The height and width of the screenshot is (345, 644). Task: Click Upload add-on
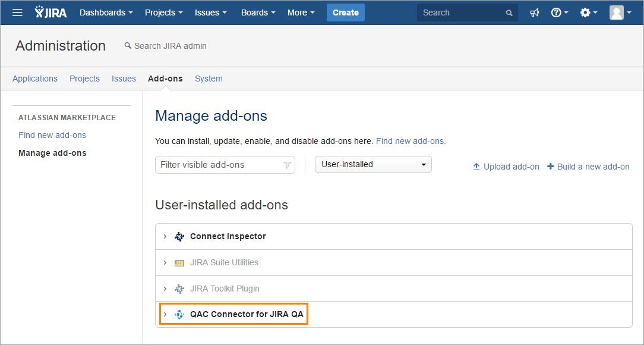[506, 167]
